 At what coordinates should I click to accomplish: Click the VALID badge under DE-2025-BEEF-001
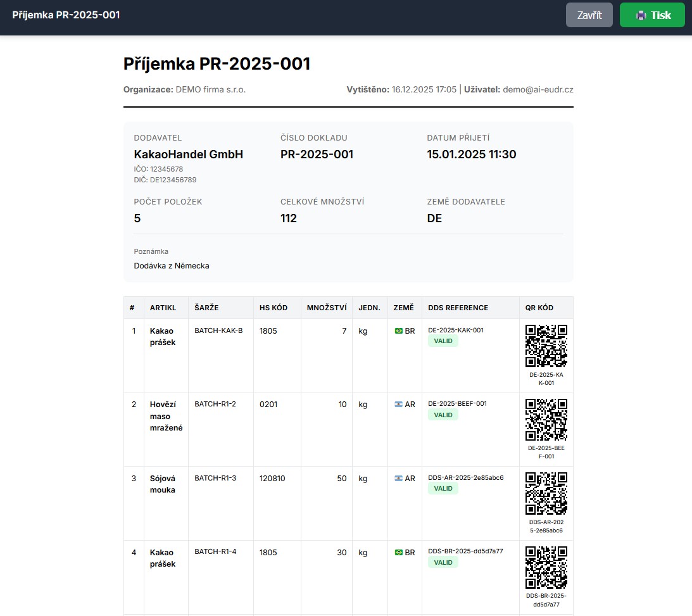coord(443,415)
